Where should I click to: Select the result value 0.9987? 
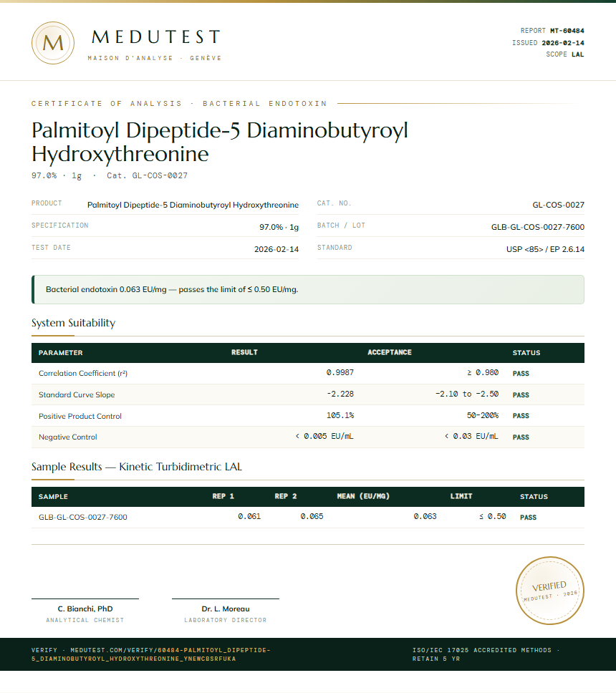(x=340, y=372)
